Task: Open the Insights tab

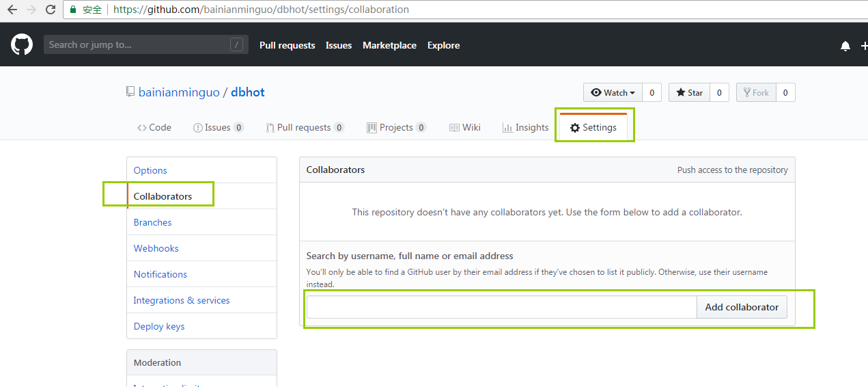Action: coord(525,127)
